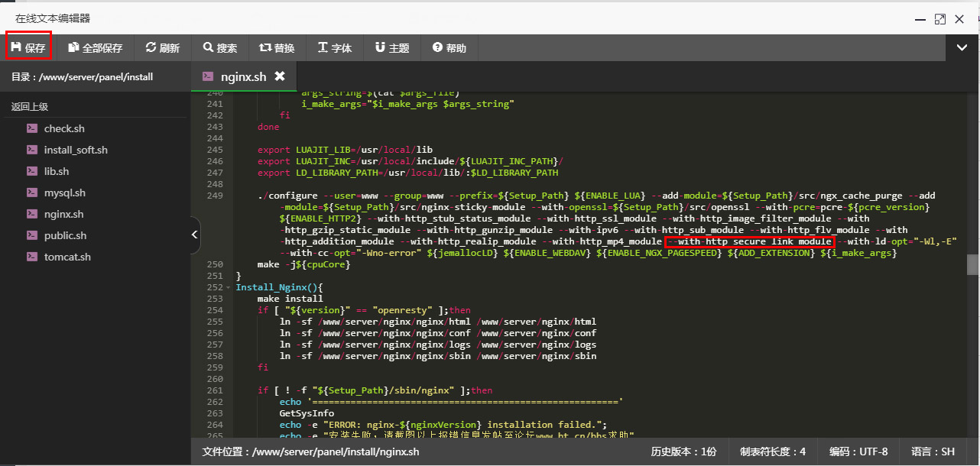Open Theme (主题) settings
Viewport: 980px width, 466px height.
(392, 47)
